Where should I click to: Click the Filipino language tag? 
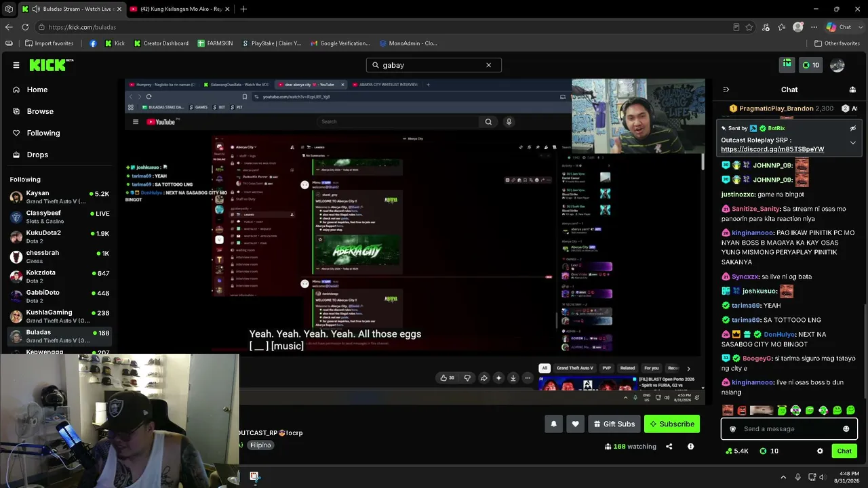(260, 445)
